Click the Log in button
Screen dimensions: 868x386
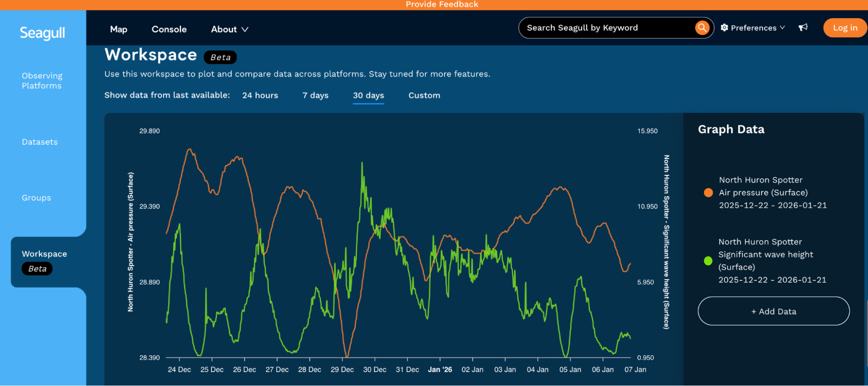pyautogui.click(x=845, y=28)
